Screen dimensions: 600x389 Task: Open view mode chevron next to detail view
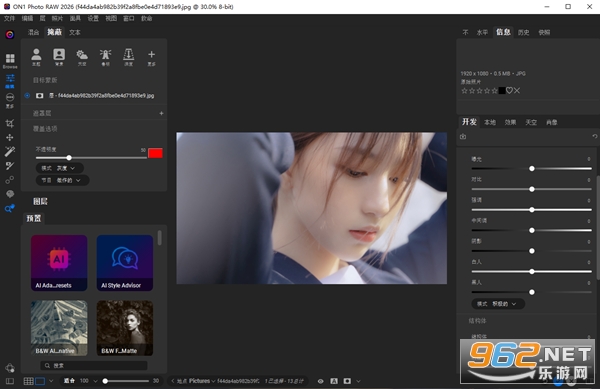click(51, 381)
